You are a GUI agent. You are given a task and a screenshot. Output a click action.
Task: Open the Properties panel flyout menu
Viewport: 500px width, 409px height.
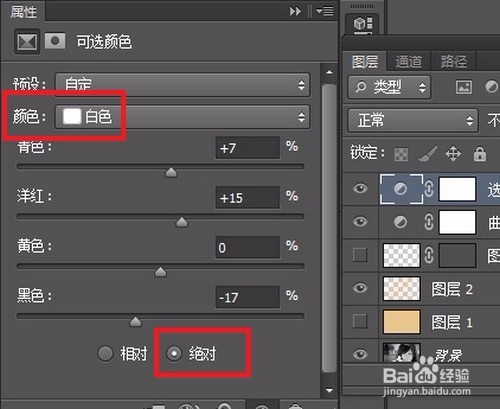tap(324, 12)
